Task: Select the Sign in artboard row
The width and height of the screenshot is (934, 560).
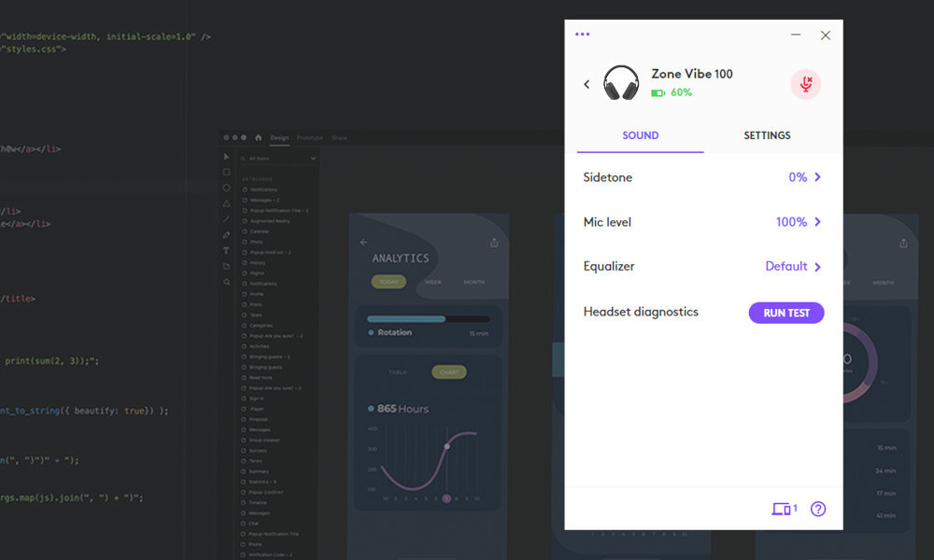Action: (253, 399)
